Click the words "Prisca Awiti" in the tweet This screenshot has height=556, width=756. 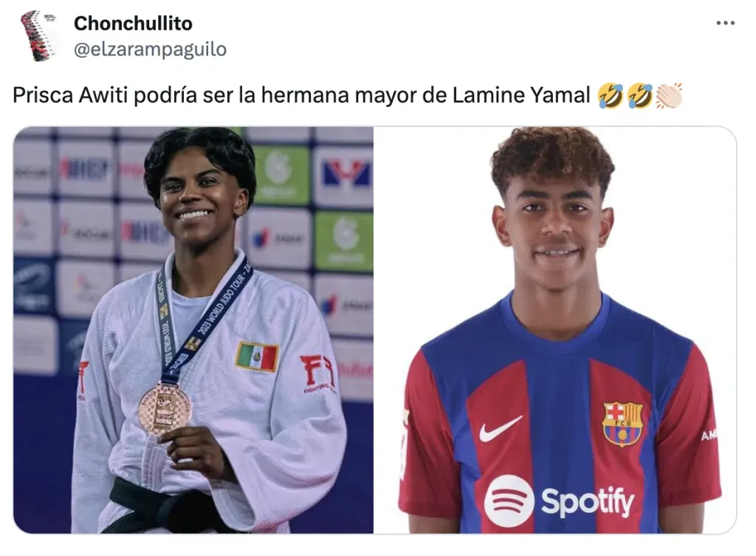[x=70, y=95]
